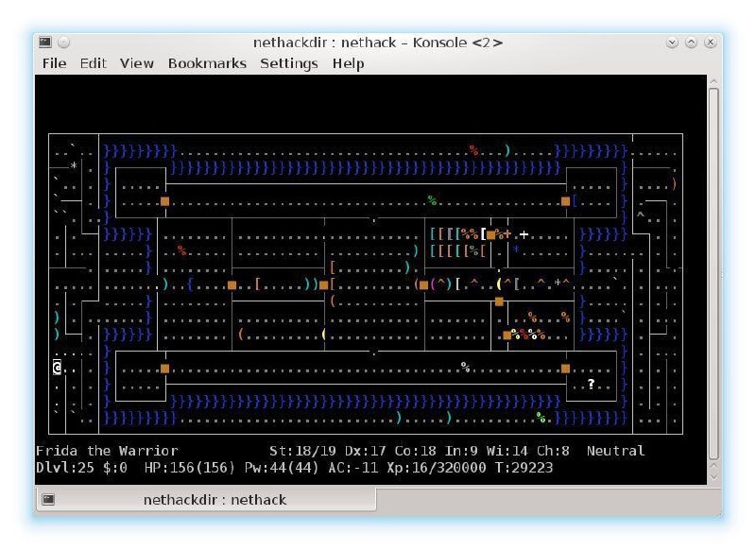
Task: Click the 'St:18/19' strength value
Action: pyautogui.click(x=302, y=451)
